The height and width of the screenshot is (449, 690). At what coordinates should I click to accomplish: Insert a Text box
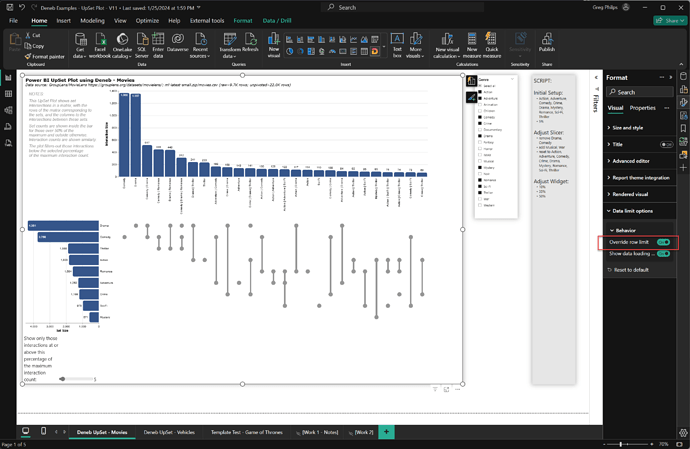(397, 45)
